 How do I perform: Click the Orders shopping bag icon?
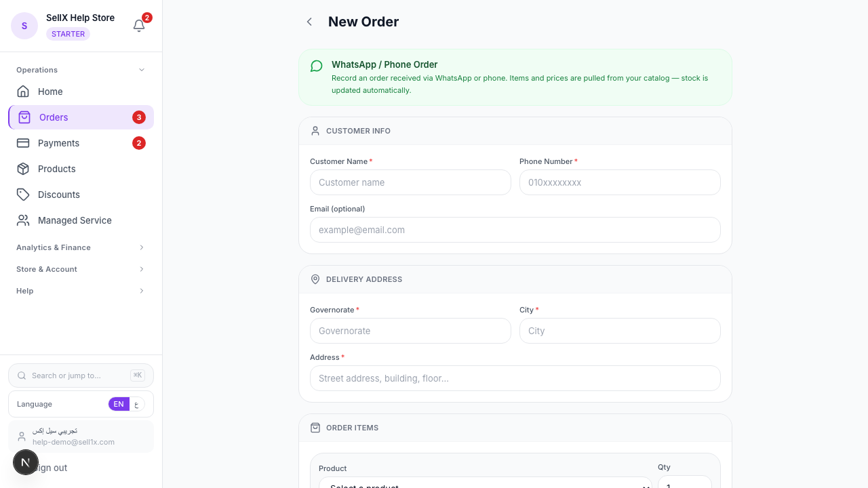24,117
